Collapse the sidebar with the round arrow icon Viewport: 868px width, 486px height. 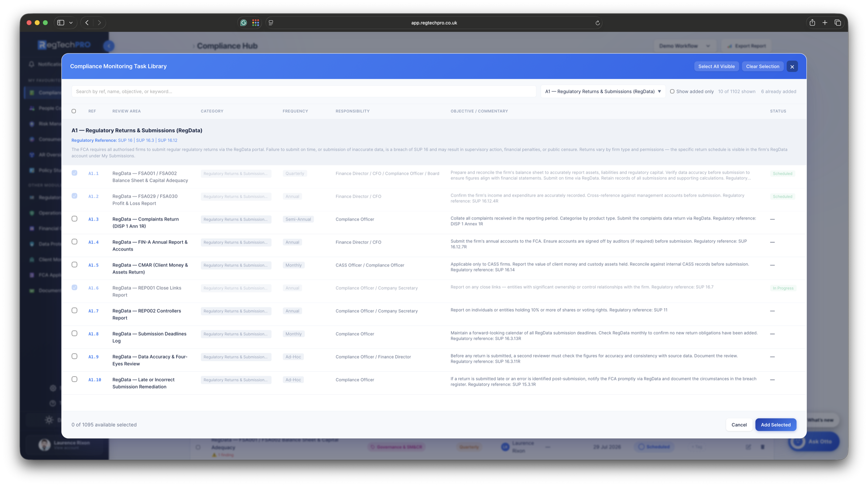109,46
